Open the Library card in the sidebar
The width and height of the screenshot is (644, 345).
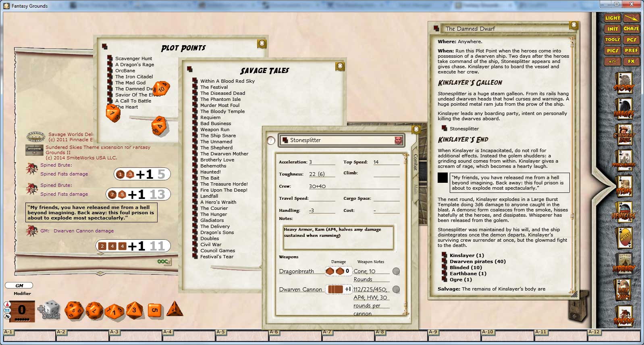coord(624,263)
